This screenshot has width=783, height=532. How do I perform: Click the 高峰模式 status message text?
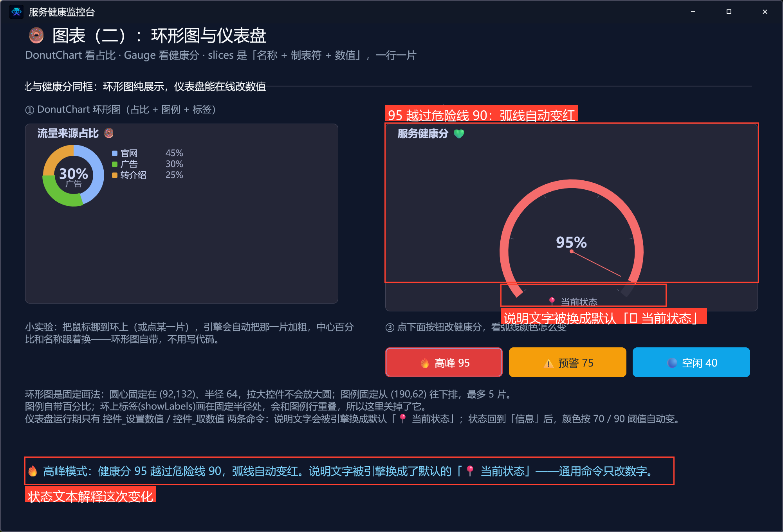(348, 471)
